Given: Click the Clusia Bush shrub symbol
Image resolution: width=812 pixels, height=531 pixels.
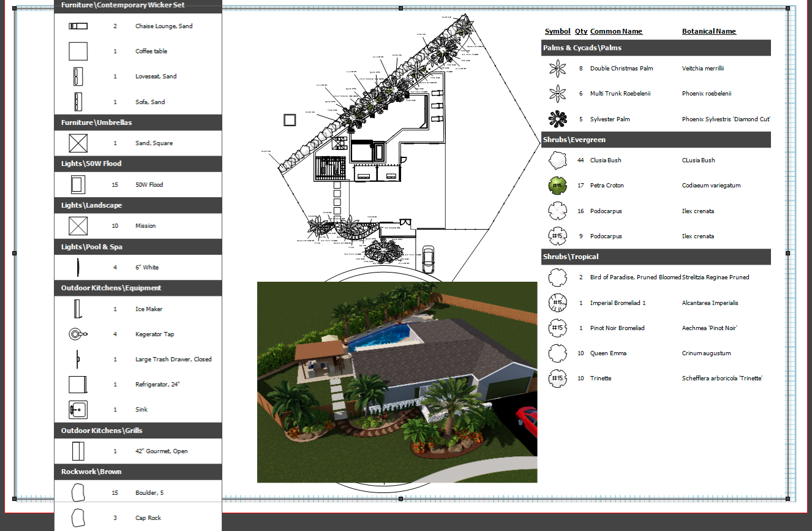Looking at the screenshot, I should [x=557, y=160].
